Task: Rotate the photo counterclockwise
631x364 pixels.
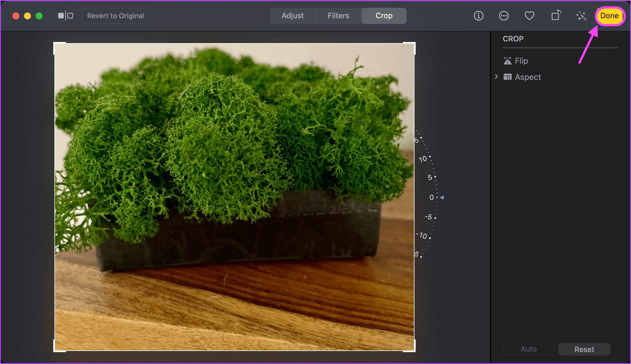Action: pyautogui.click(x=556, y=15)
